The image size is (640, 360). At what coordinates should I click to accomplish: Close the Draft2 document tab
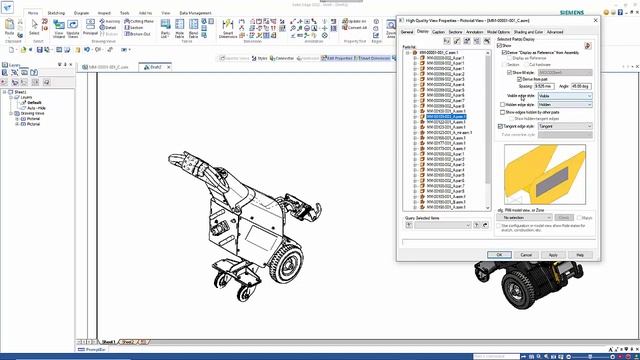click(169, 67)
